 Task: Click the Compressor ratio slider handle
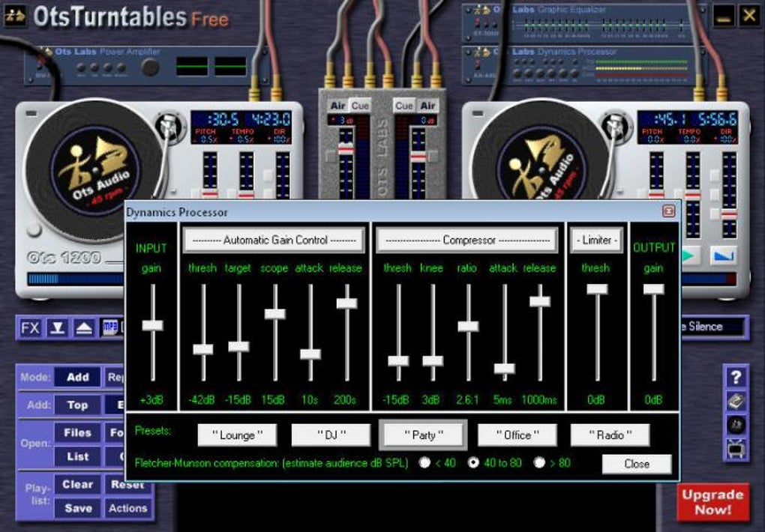tap(468, 326)
